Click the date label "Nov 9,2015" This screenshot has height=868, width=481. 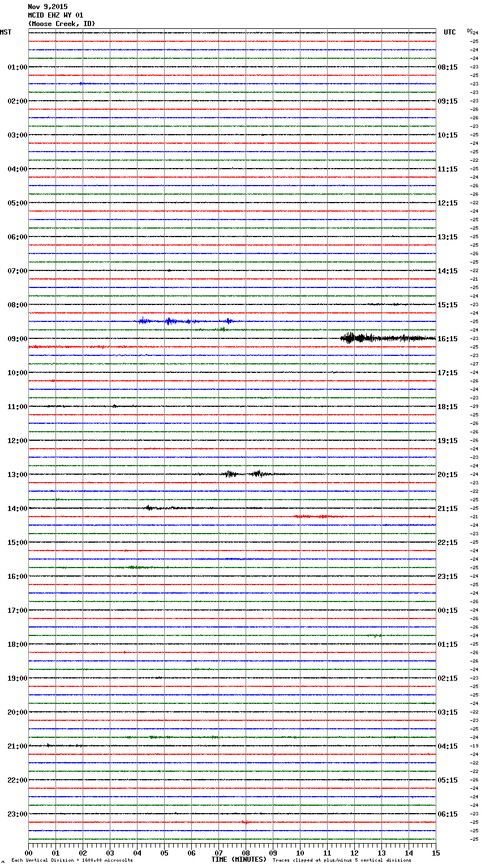(x=48, y=7)
